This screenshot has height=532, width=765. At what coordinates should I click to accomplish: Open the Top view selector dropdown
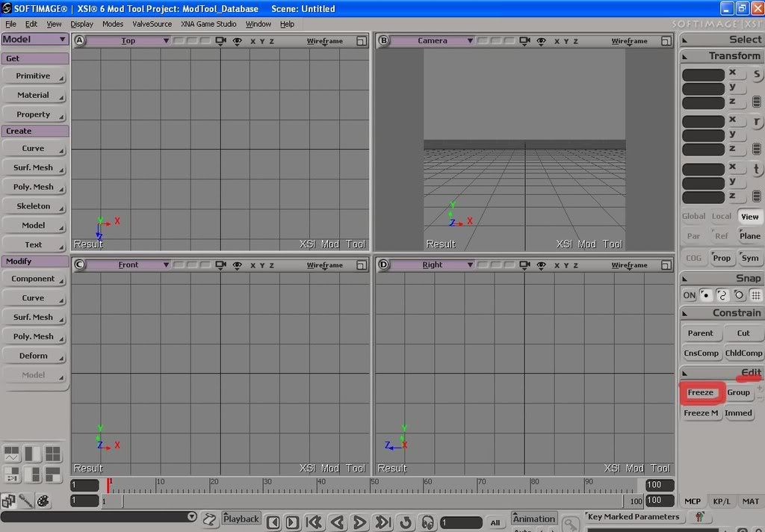point(128,41)
